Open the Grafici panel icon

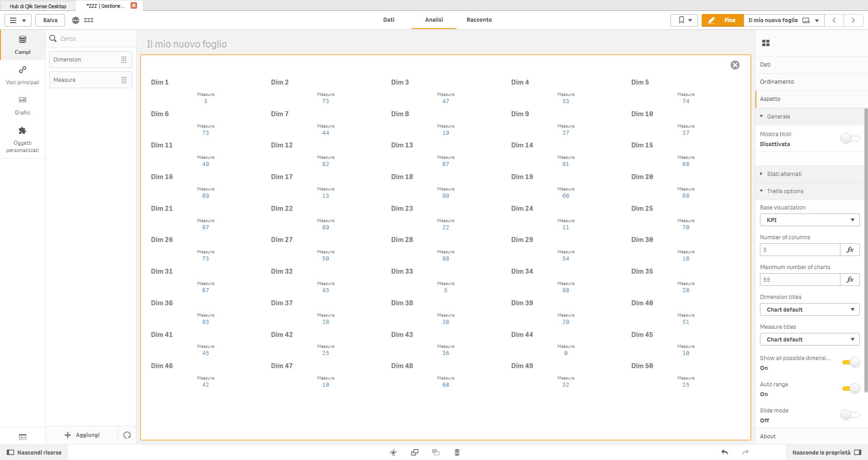point(23,105)
